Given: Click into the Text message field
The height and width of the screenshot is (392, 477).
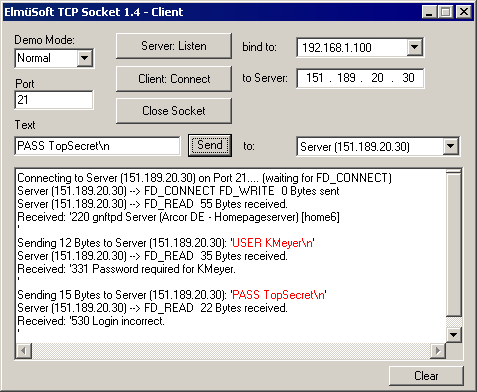Looking at the screenshot, I should click(x=97, y=146).
